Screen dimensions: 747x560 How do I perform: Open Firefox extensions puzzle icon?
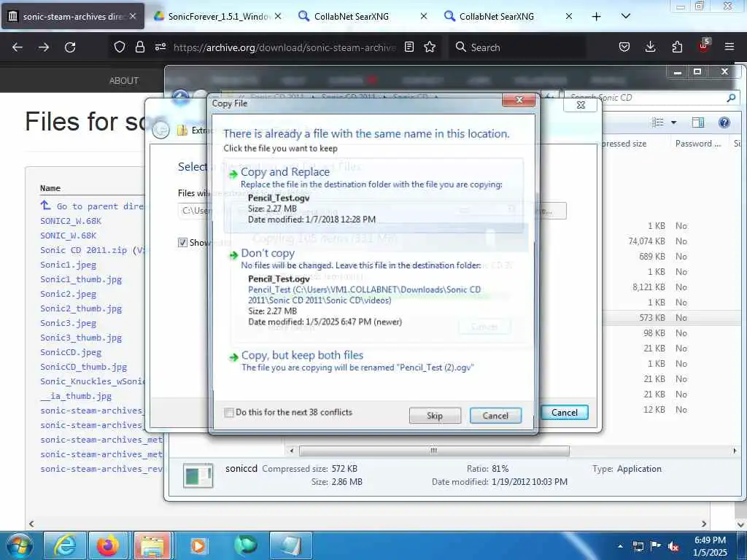(677, 47)
